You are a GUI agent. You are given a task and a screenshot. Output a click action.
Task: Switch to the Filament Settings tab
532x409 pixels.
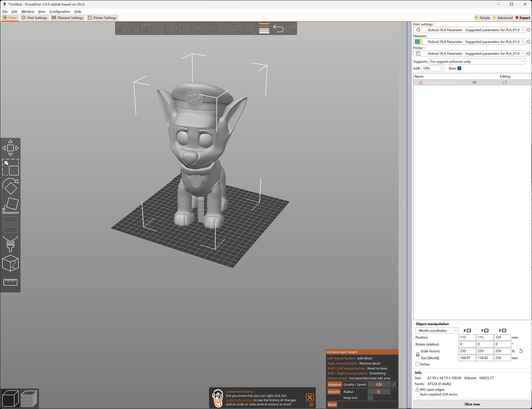(x=67, y=18)
